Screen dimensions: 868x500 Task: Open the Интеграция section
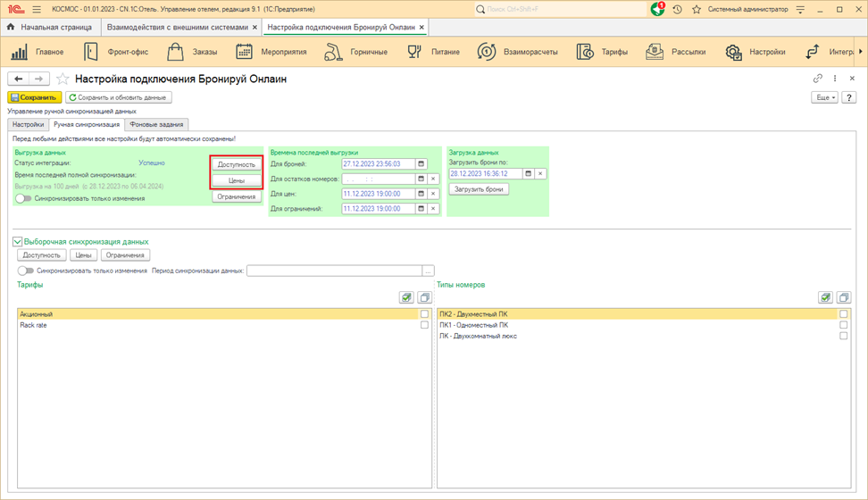[x=829, y=52]
